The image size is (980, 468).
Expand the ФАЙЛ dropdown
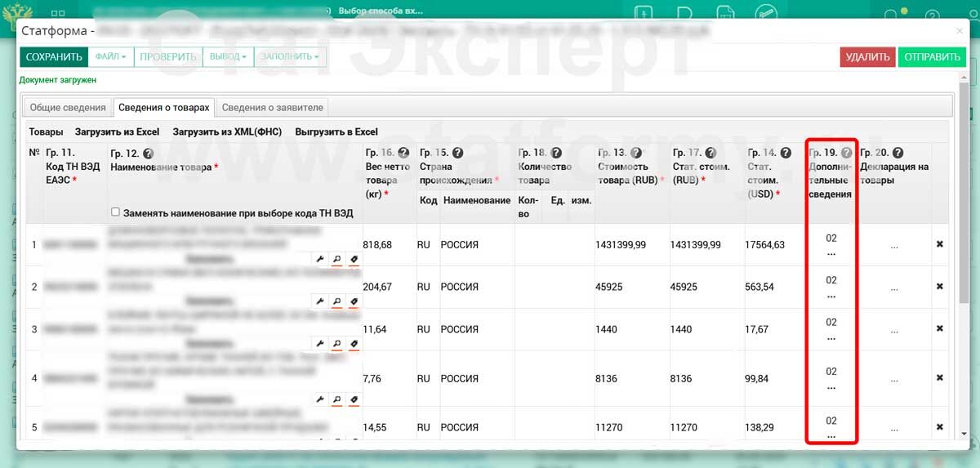(x=110, y=57)
